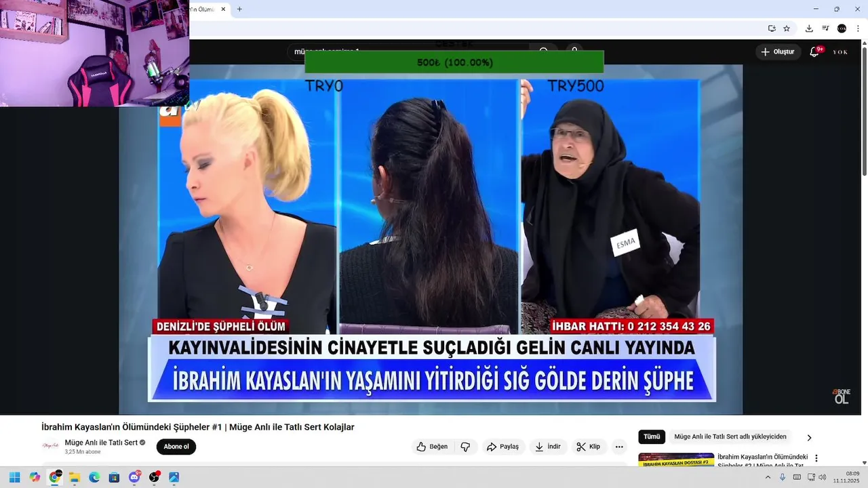Open Copilot from taskbar
The height and width of the screenshot is (488, 868).
click(x=35, y=477)
